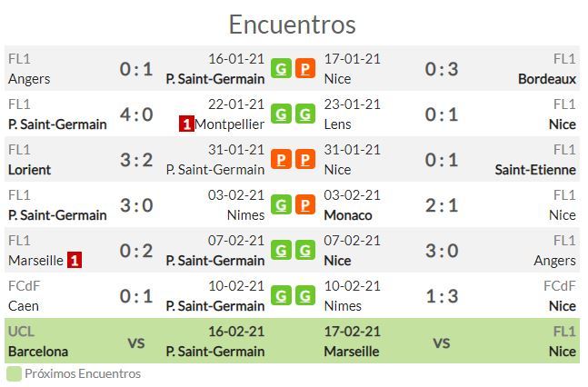Select Barcelona in the upcoming UCL match
The image size is (588, 387).
coord(38,352)
